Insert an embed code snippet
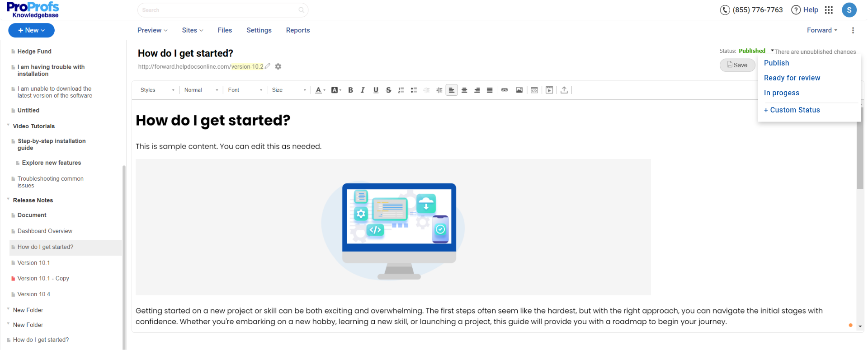 (534, 90)
